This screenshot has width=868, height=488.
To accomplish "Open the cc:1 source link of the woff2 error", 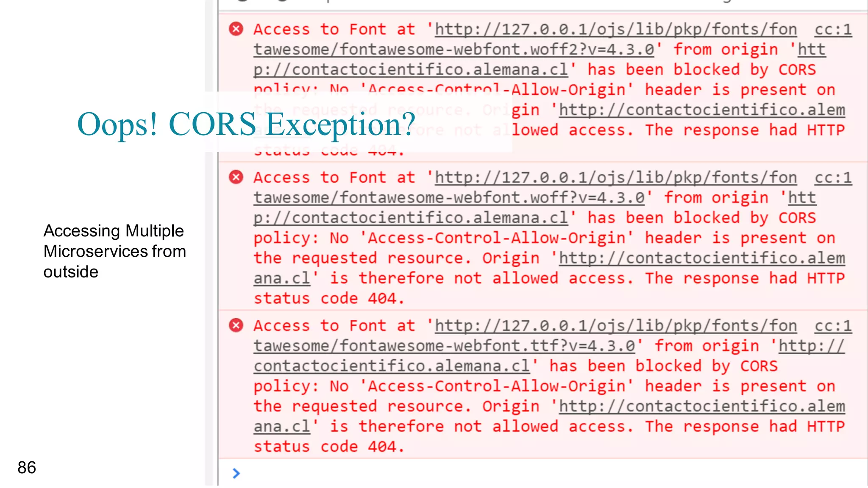I will (833, 29).
